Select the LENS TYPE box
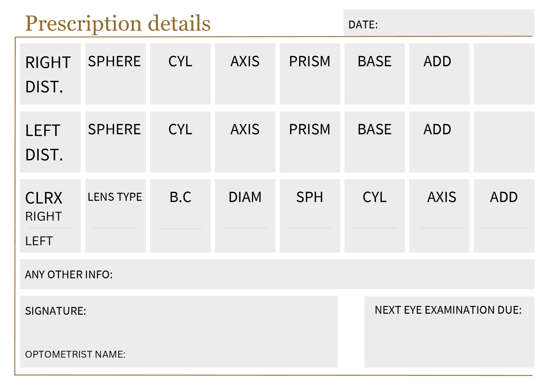Screen dimensions: 552x392 tap(115, 216)
